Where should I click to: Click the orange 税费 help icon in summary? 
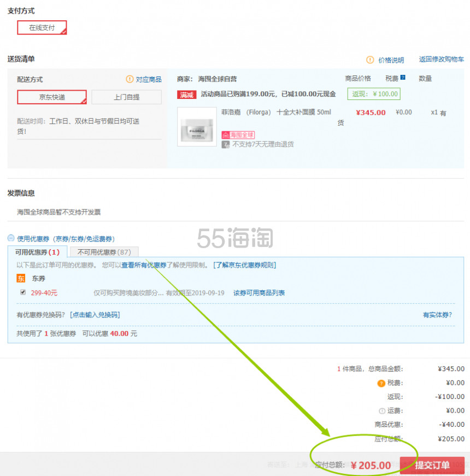(x=381, y=384)
